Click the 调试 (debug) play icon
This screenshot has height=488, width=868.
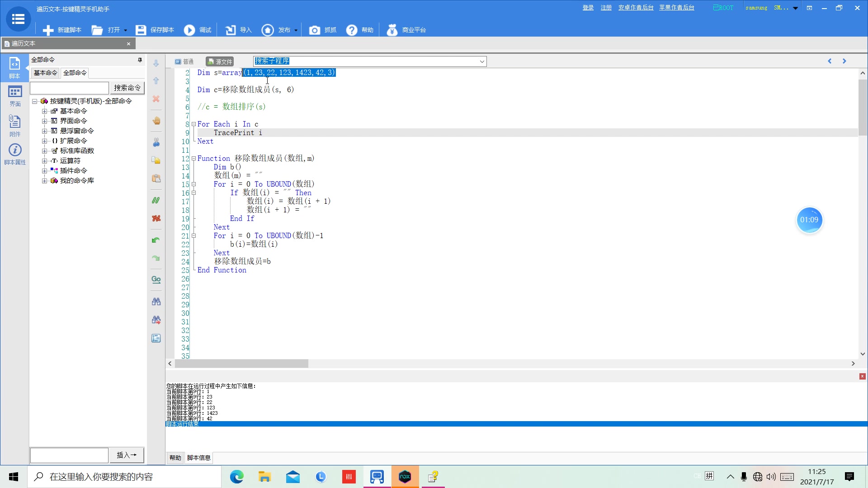coord(189,30)
